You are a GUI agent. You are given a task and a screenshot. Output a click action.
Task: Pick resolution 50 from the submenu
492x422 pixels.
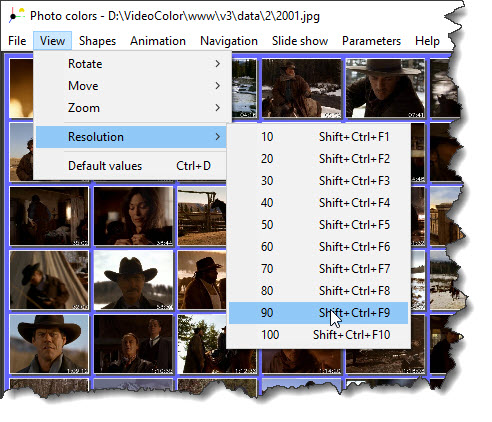click(318, 225)
